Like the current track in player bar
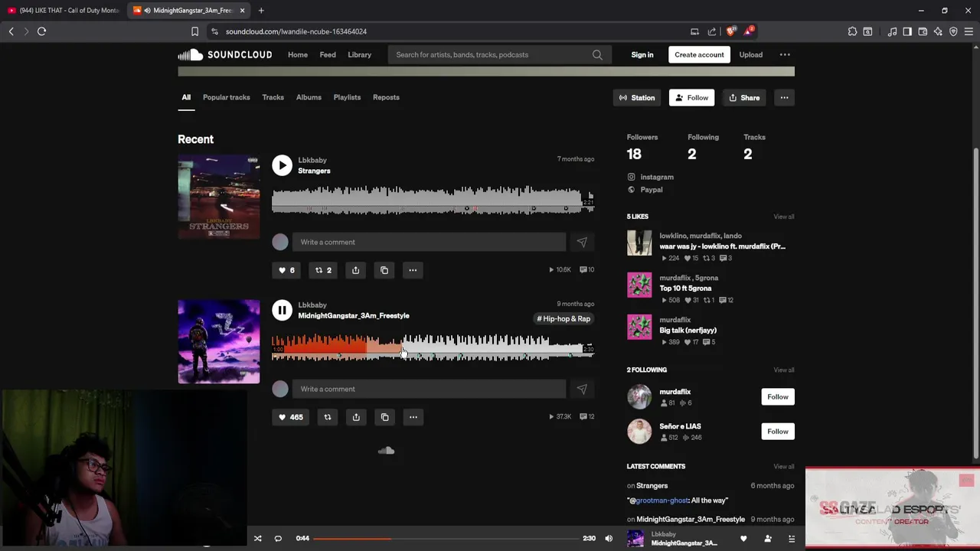980x551 pixels. 743,539
